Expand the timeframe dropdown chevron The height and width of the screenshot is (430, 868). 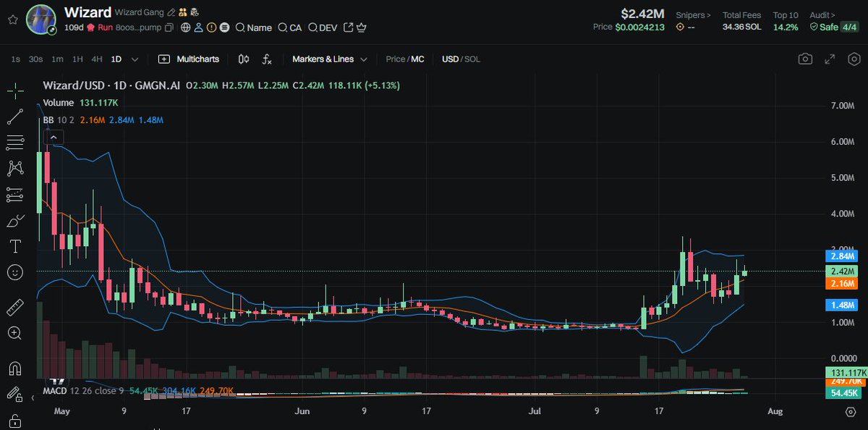pyautogui.click(x=135, y=59)
